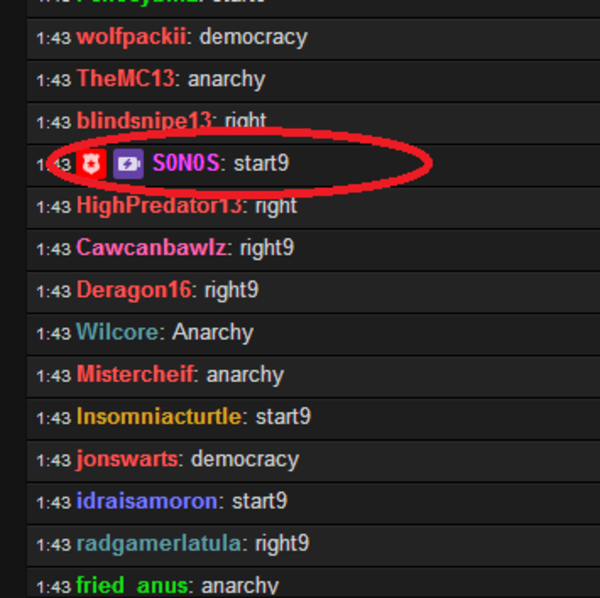The width and height of the screenshot is (600, 598).
Task: Click the red moderator badge icon
Action: pos(91,164)
